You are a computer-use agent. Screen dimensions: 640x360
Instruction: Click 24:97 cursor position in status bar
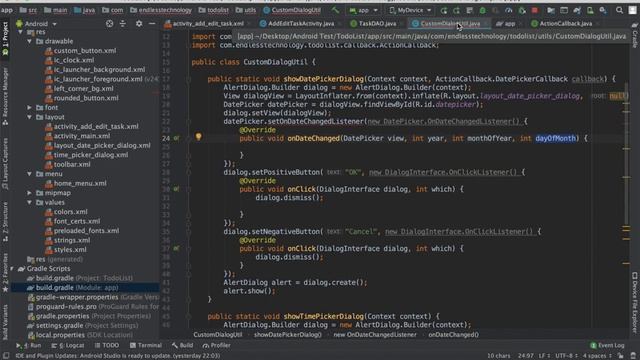(x=526, y=356)
